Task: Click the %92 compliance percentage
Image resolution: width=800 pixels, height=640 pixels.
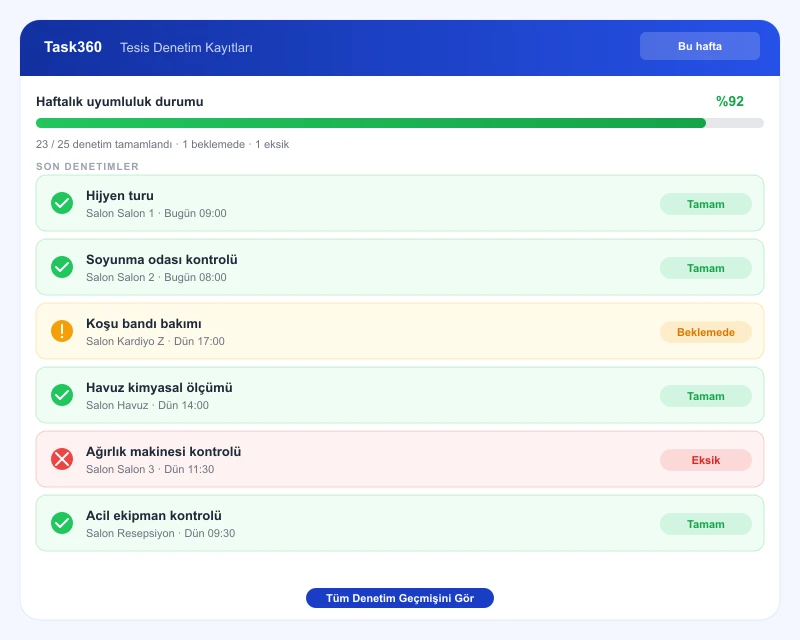Action: [730, 101]
